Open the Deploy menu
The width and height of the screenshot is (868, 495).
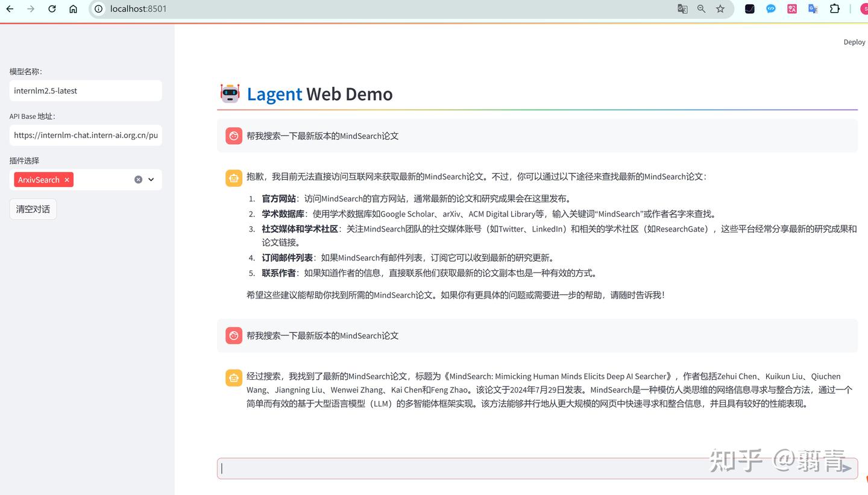tap(854, 42)
